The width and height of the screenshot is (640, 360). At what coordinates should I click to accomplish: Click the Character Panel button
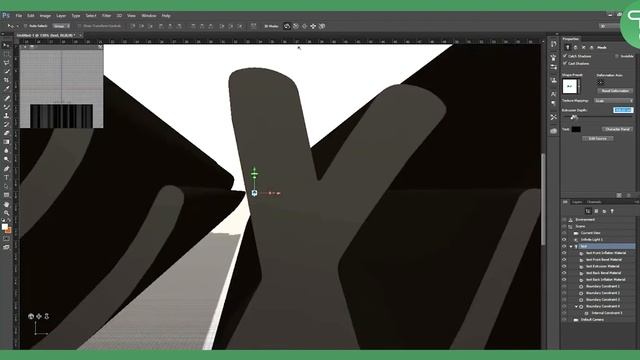click(618, 129)
